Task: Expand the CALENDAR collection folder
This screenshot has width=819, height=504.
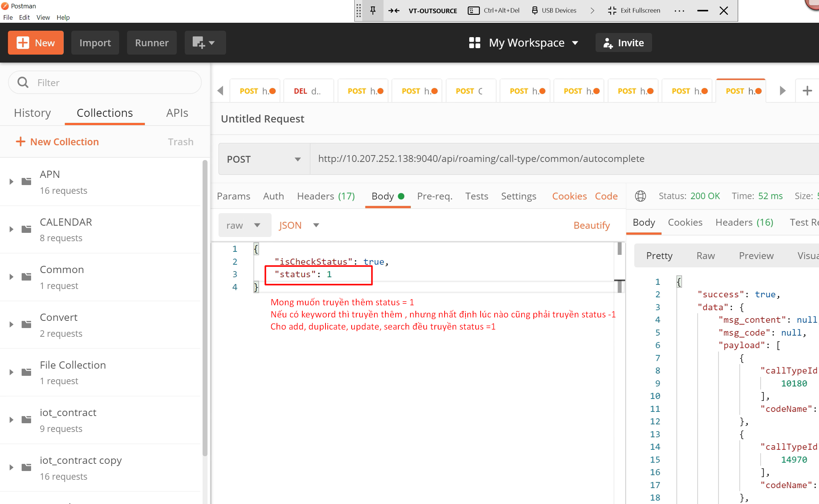Action: (x=11, y=229)
